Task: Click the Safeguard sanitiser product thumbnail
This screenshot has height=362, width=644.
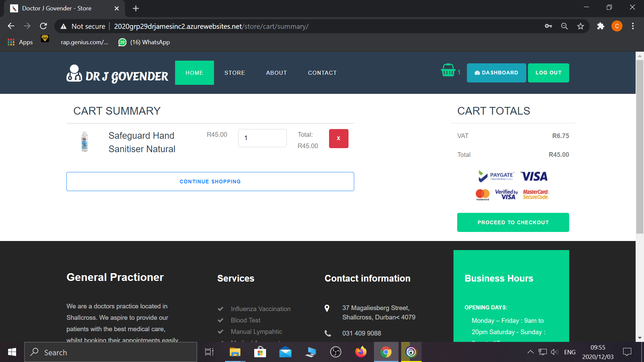Action: [85, 142]
